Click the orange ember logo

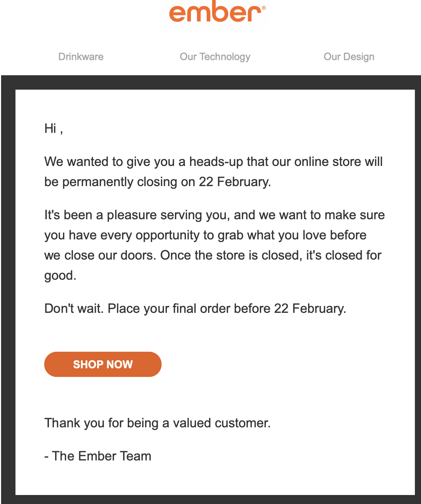pyautogui.click(x=215, y=12)
